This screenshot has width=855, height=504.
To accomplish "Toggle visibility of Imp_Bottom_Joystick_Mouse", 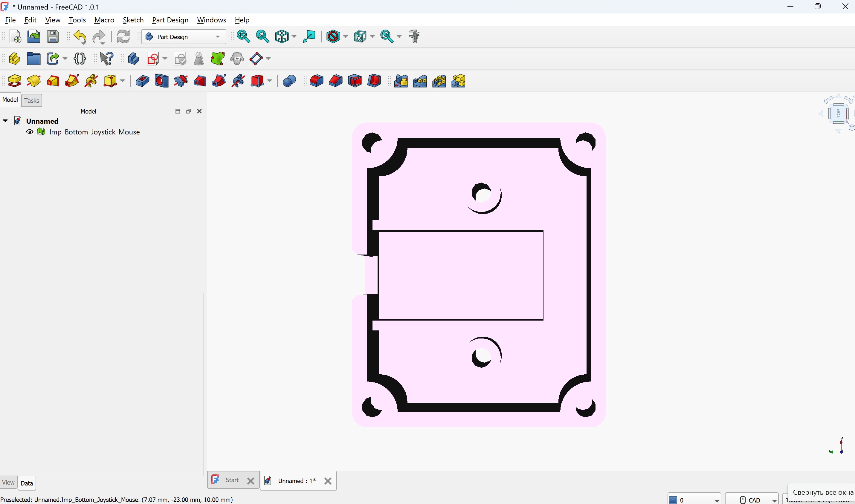I will click(x=30, y=132).
